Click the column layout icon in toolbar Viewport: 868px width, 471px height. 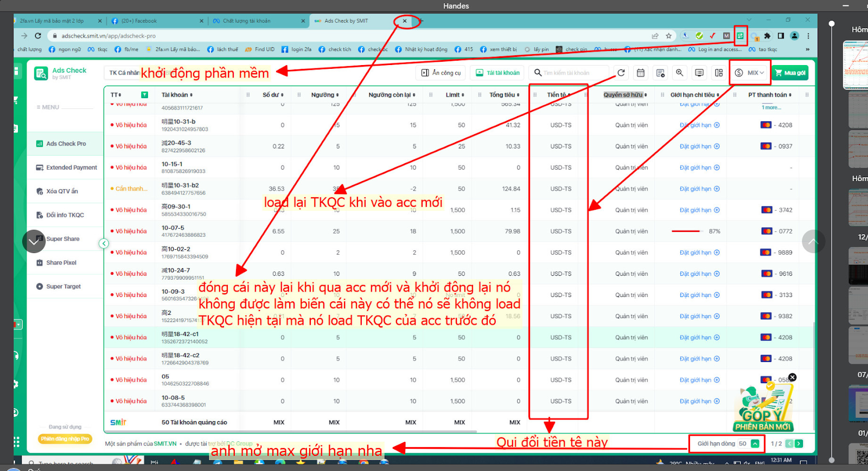[x=719, y=73]
